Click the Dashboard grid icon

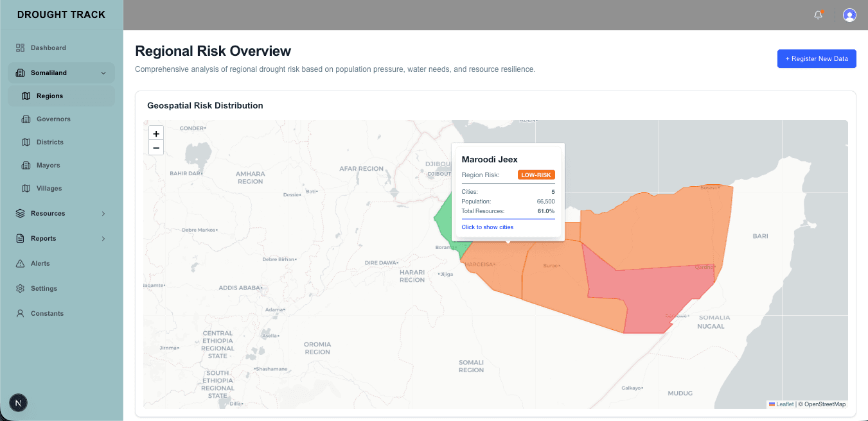point(20,47)
